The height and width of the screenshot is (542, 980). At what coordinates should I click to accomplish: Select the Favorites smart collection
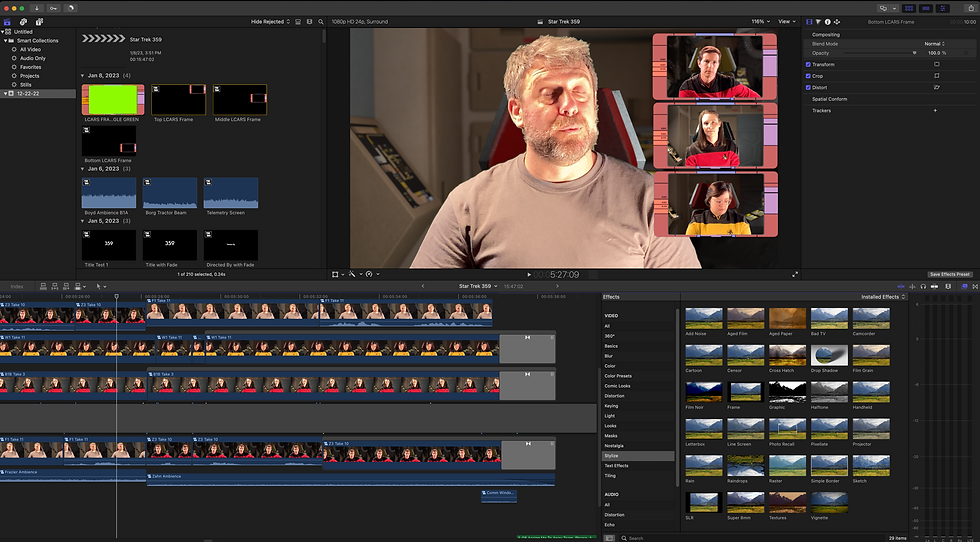tap(30, 67)
